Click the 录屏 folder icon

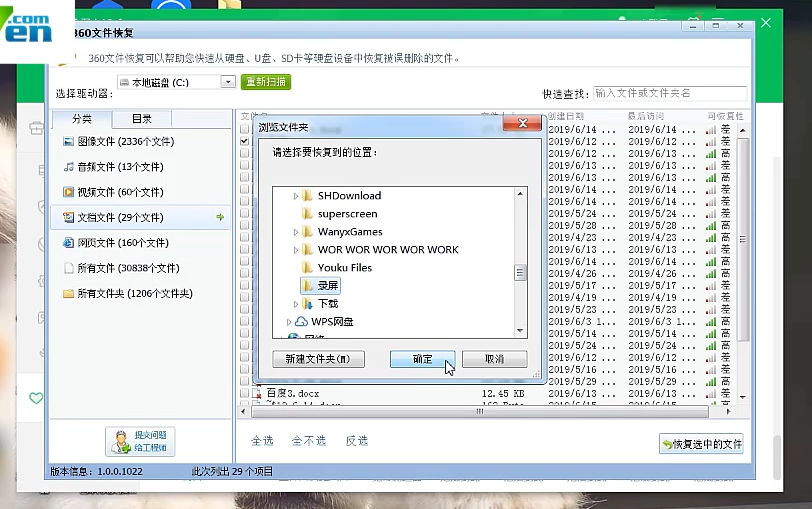(x=307, y=285)
